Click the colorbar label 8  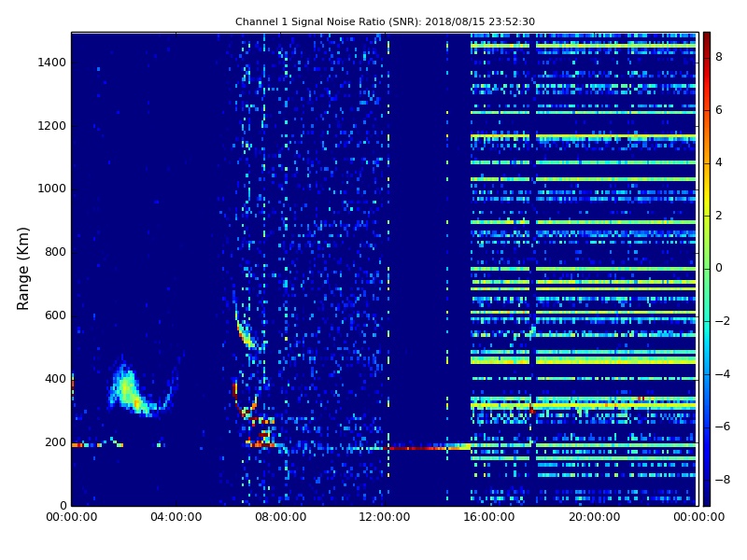pos(719,57)
